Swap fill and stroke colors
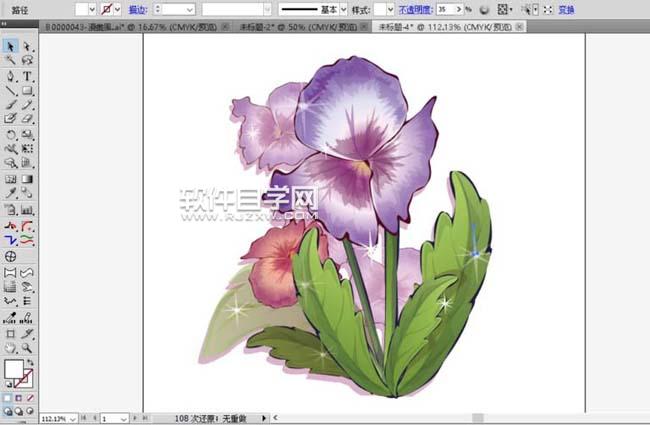This screenshot has width=650, height=425. coord(29,361)
